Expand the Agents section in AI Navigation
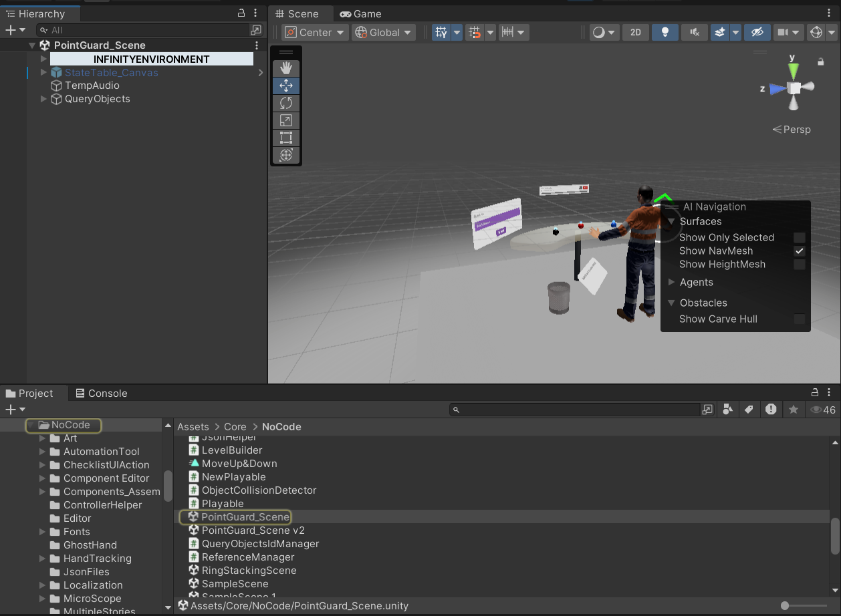This screenshot has width=841, height=616. coord(671,282)
